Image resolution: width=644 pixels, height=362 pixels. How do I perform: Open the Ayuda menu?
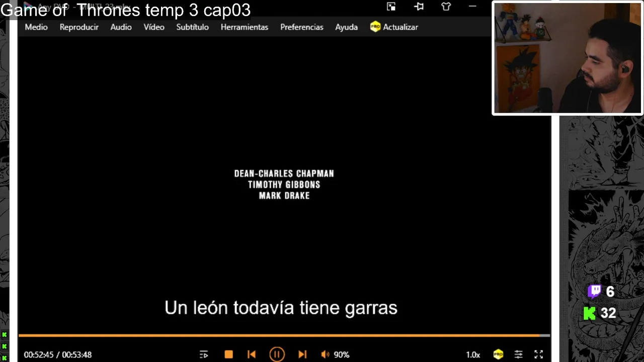coord(347,27)
